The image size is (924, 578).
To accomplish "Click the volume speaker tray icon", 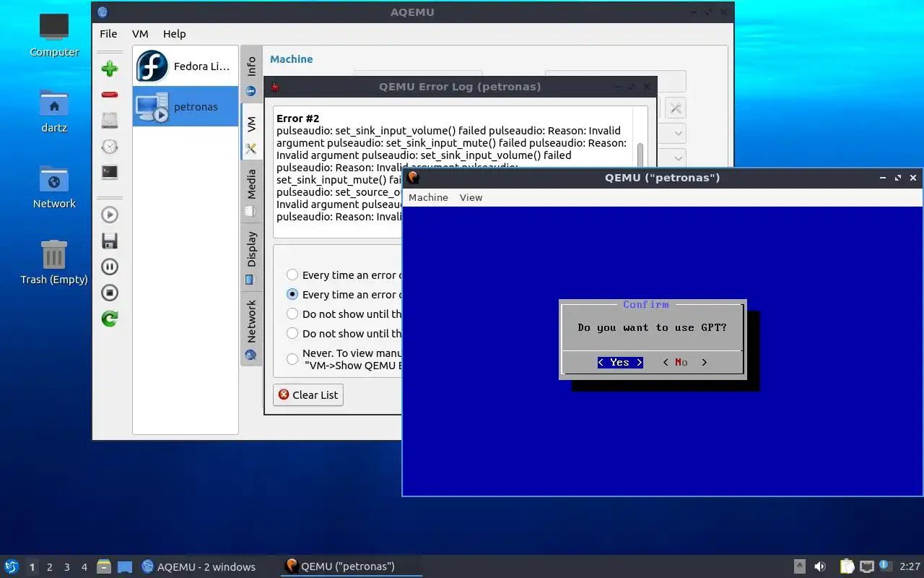I will coord(820,566).
